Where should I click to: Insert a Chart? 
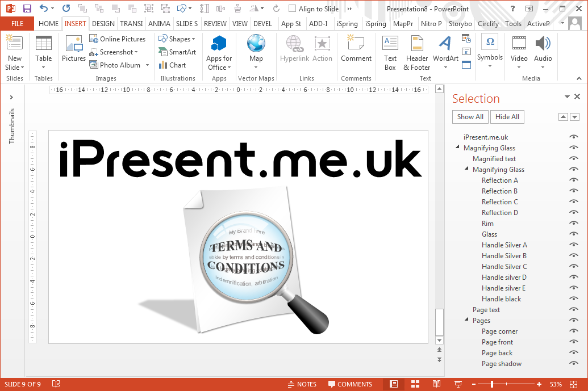point(173,65)
